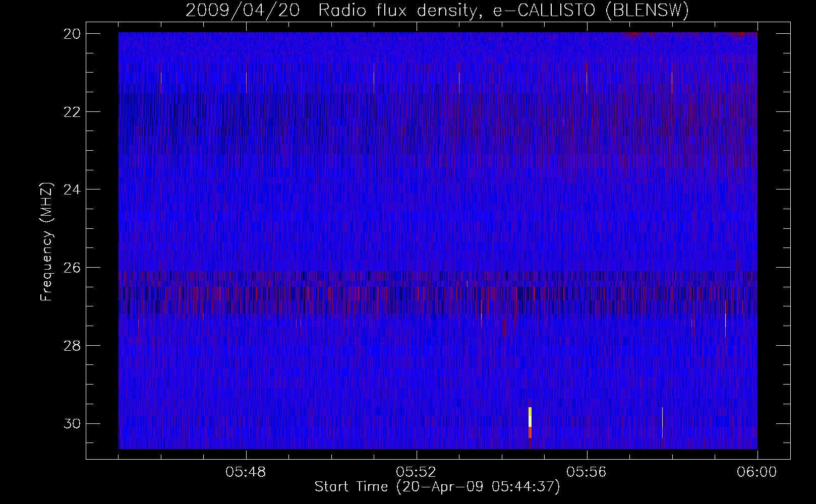Click the 'e-CALLISTO (BLENSW)' station label
The image size is (816, 504).
[x=591, y=11]
